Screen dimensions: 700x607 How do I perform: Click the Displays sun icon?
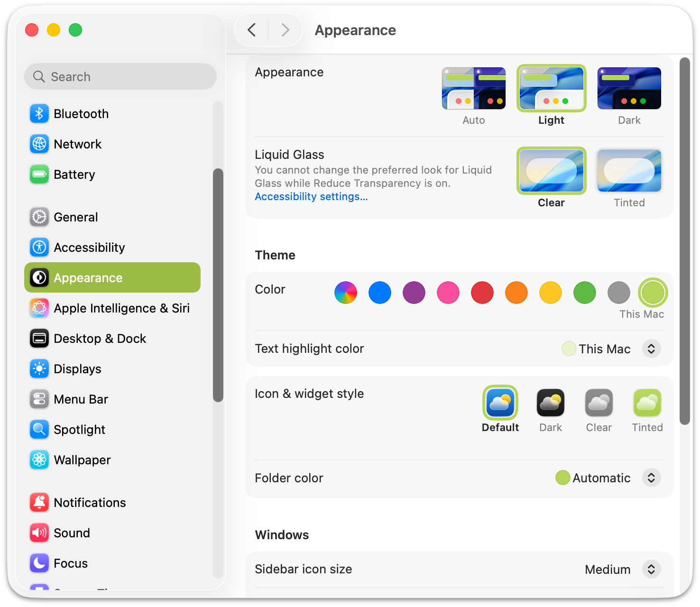(39, 369)
